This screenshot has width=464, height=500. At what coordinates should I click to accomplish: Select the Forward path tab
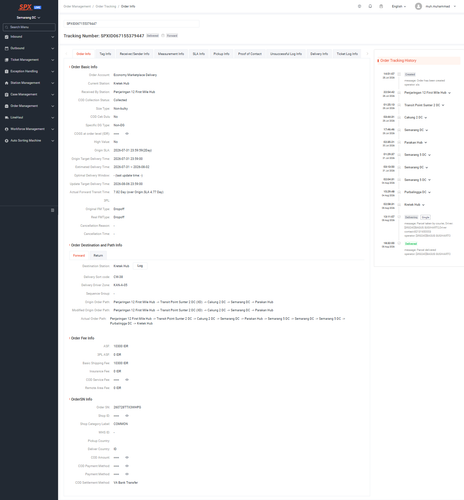[x=79, y=256]
